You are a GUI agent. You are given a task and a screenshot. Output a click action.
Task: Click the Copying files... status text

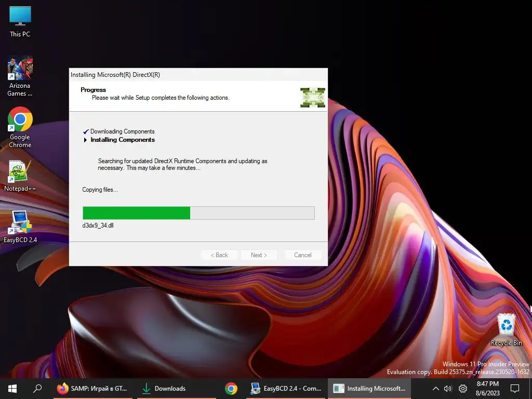[100, 190]
